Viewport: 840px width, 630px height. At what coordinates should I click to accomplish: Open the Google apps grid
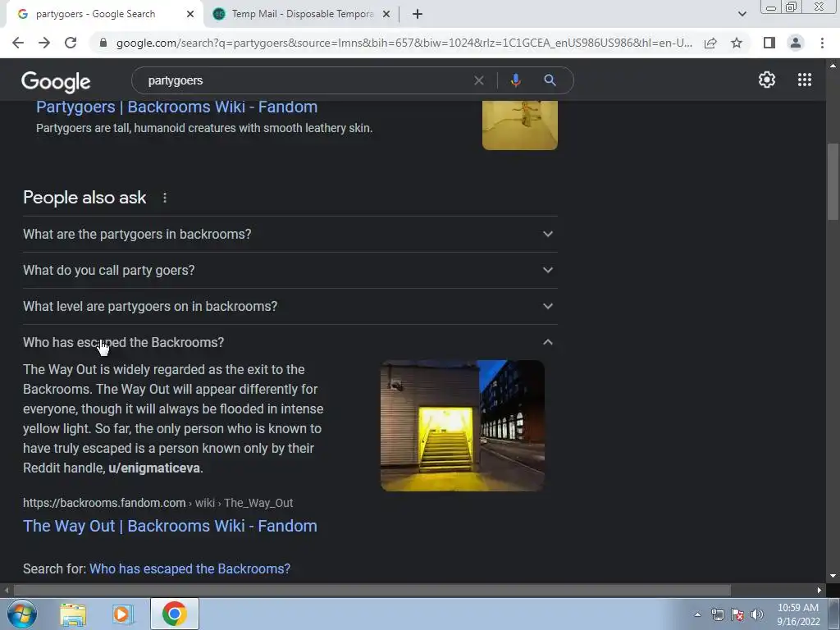(x=805, y=80)
